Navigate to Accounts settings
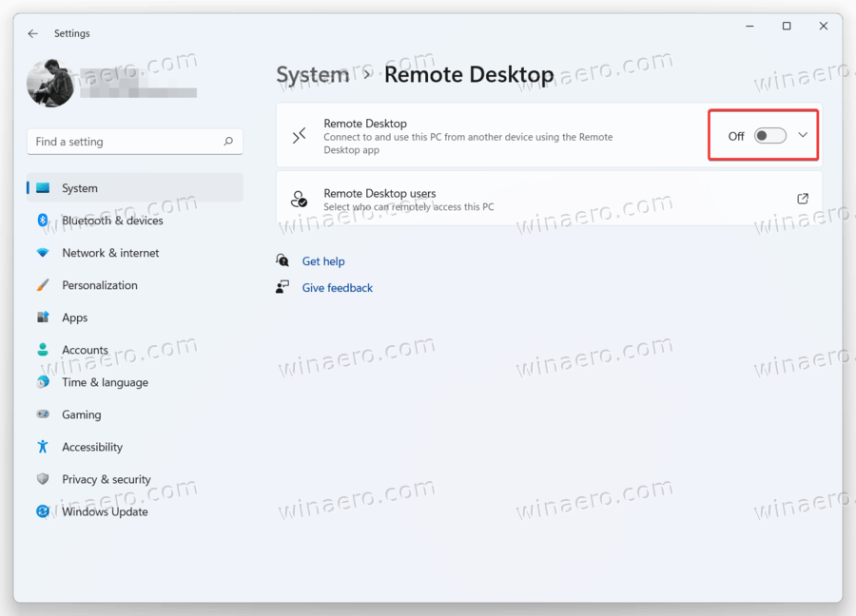 point(135,350)
